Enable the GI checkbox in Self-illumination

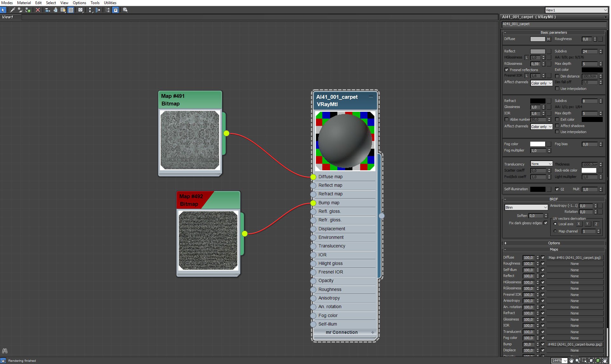click(x=557, y=189)
